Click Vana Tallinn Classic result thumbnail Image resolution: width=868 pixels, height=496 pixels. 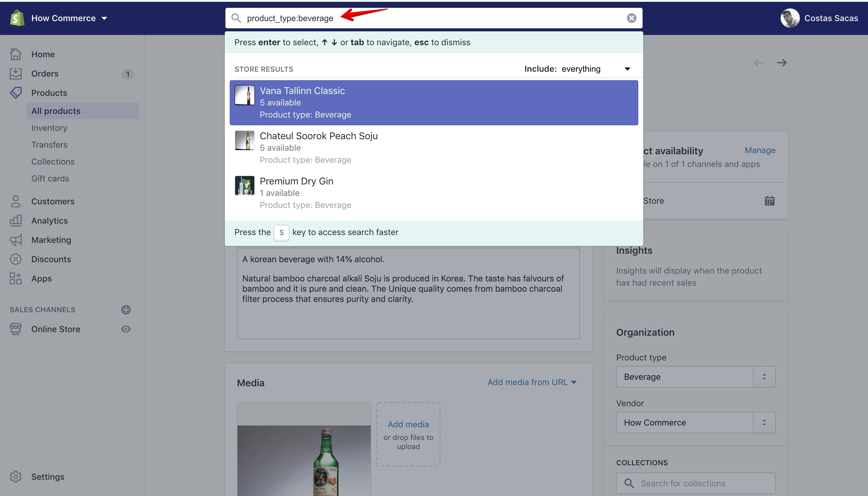coord(245,95)
